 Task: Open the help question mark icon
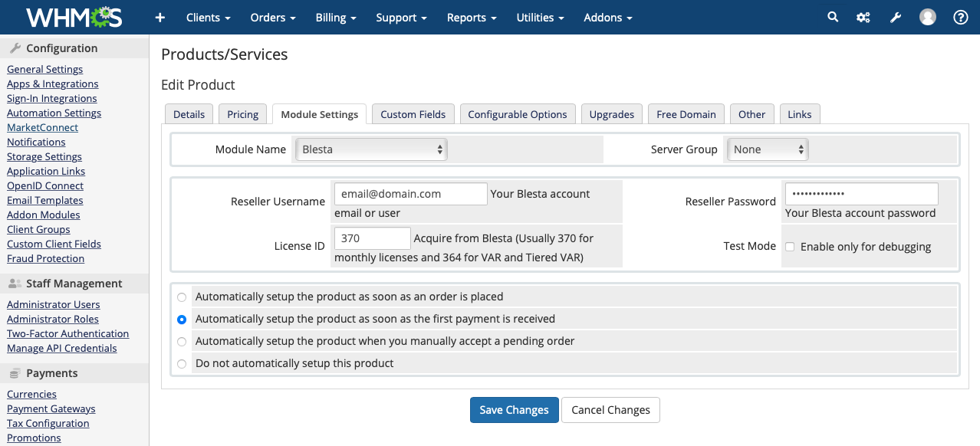click(x=960, y=17)
